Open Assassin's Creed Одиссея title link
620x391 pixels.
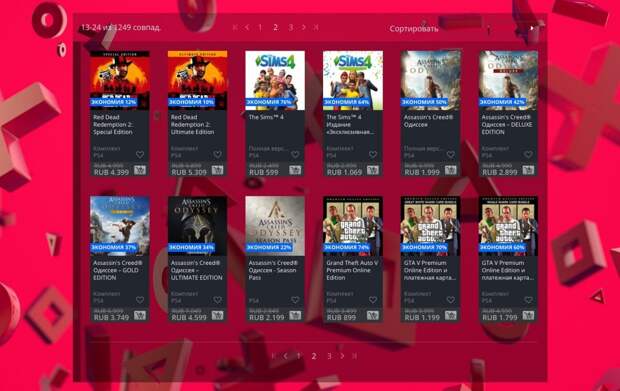428,121
